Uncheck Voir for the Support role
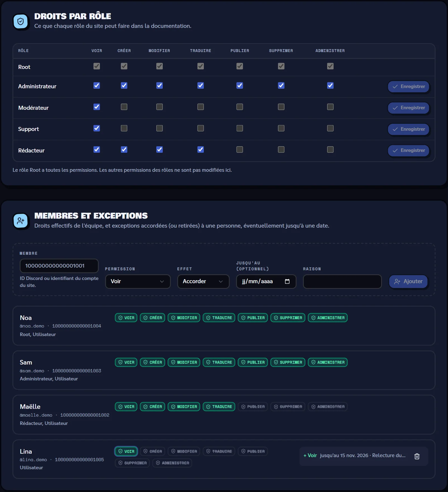 coord(97,128)
